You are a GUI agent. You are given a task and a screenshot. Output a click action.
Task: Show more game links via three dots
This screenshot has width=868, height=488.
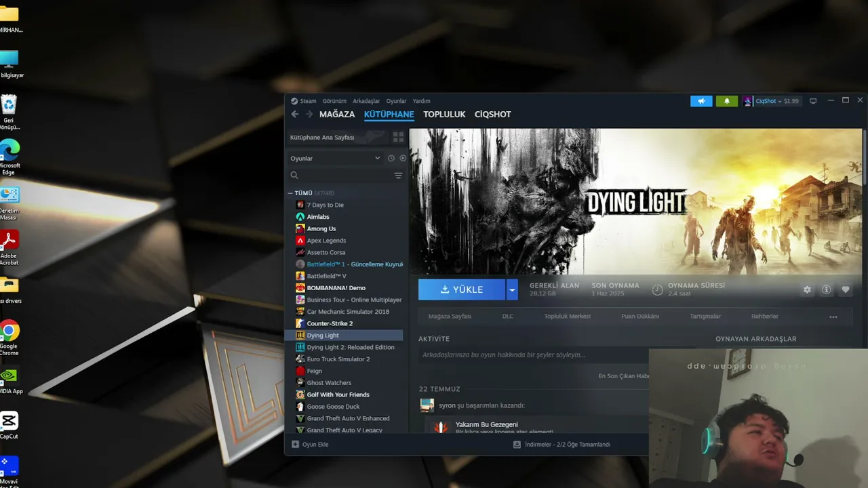[833, 317]
